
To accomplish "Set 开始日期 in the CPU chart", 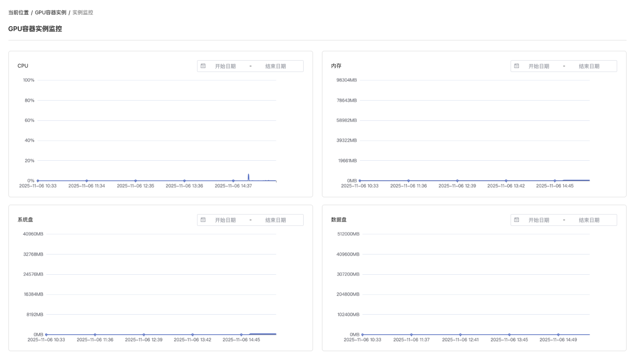I will pos(225,66).
